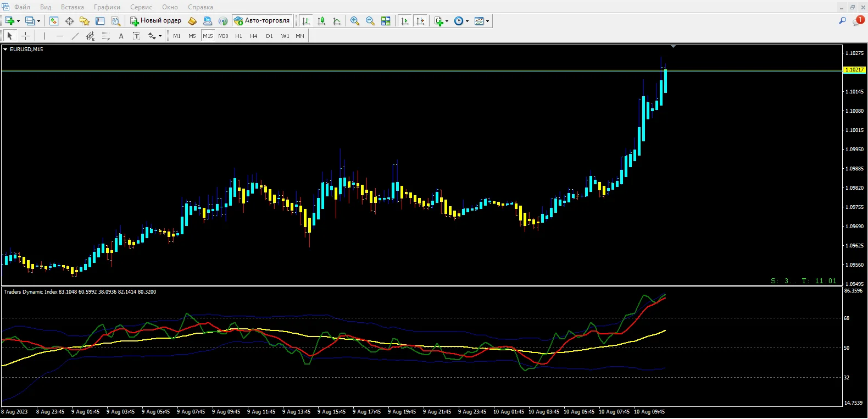Expand the EURUSD,M15 chart title triangle
This screenshot has width=868, height=419.
5,49
